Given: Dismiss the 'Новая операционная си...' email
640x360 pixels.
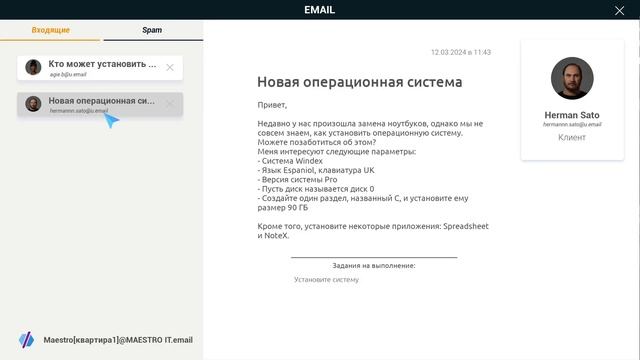Looking at the screenshot, I should tap(170, 104).
